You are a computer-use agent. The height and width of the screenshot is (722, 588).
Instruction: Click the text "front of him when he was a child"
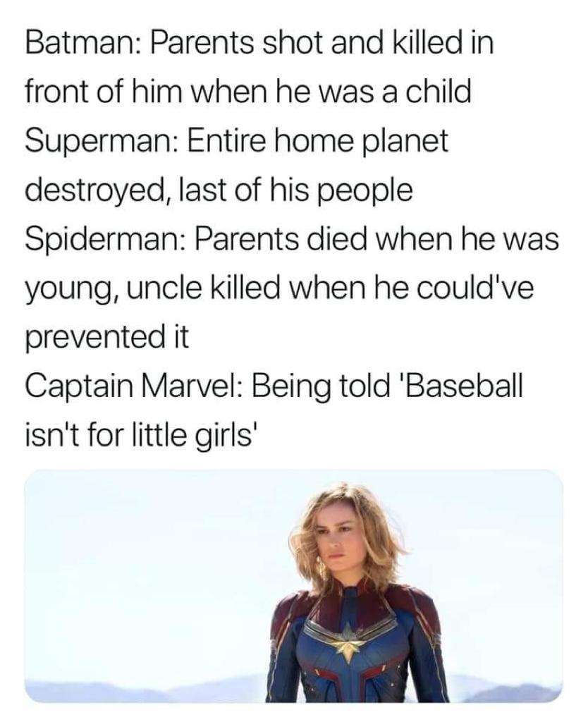[247, 91]
